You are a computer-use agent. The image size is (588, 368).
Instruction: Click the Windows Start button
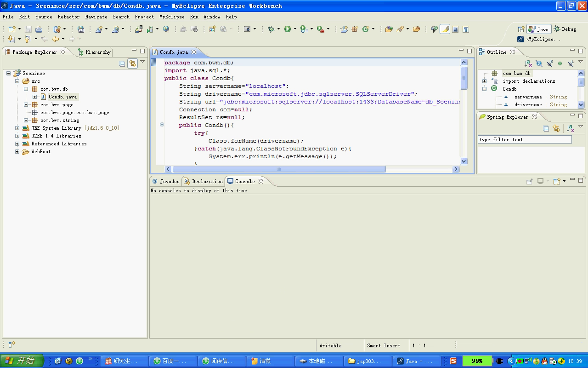(x=22, y=361)
